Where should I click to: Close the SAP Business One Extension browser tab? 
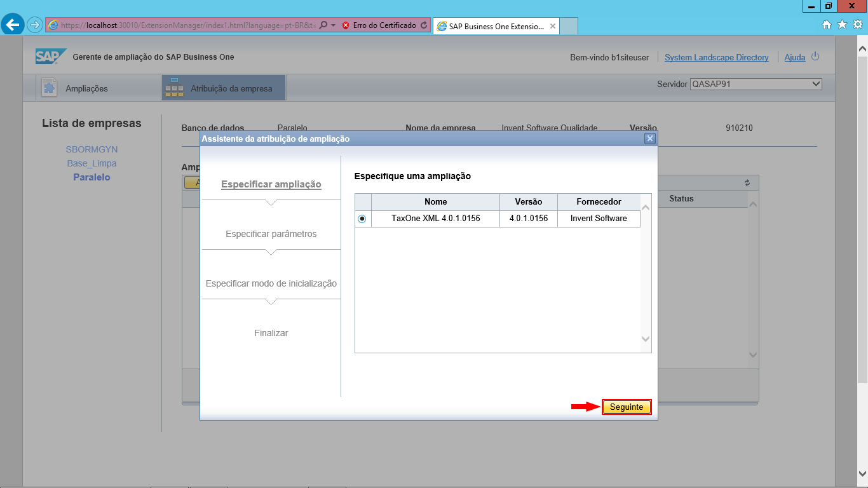pos(553,27)
